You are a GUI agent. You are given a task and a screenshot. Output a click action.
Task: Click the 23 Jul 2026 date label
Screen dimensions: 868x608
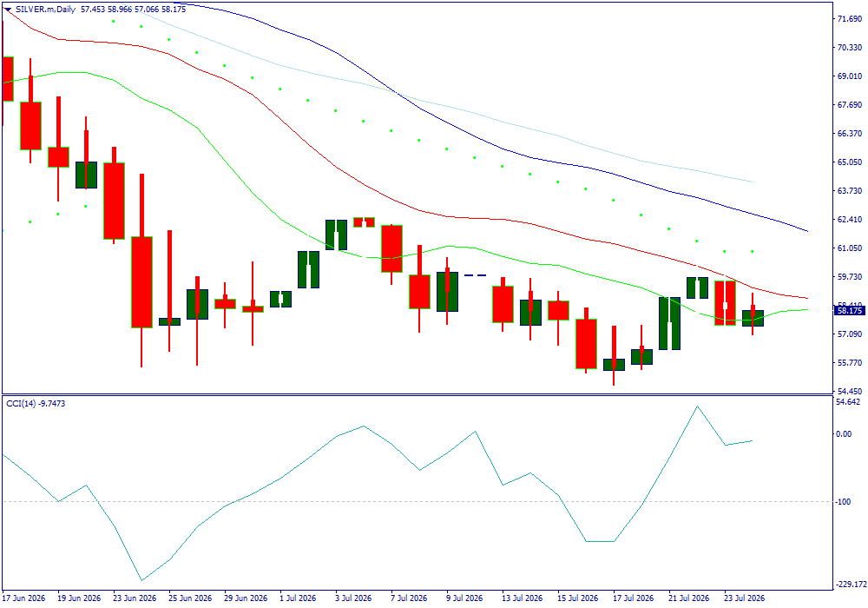tap(744, 598)
